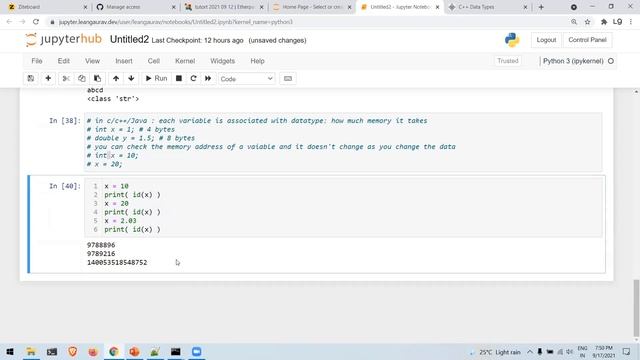The image size is (640, 360).
Task: Open the Edit menu
Action: click(x=64, y=61)
